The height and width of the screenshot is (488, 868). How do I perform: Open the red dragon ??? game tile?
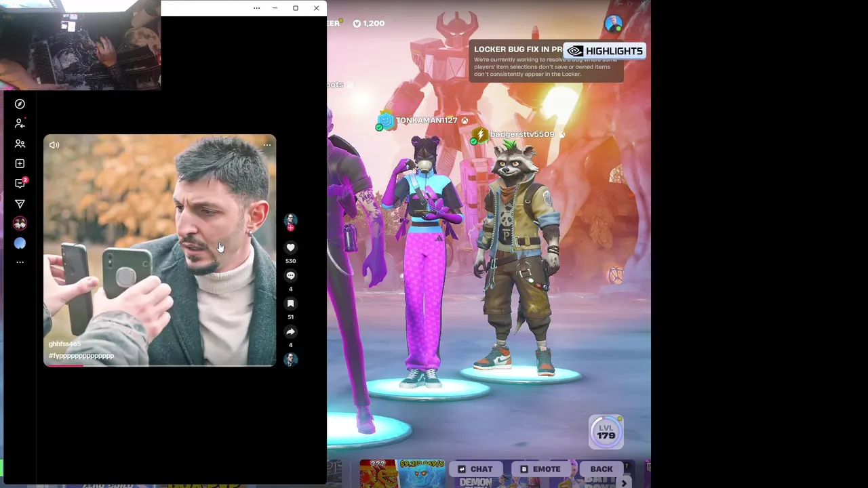[x=378, y=474]
